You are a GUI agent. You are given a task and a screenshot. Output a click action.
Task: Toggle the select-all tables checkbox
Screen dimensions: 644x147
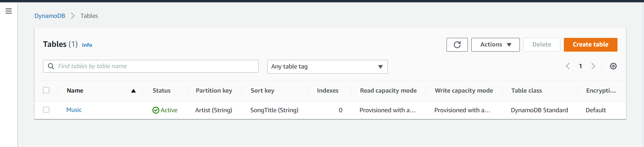(46, 90)
